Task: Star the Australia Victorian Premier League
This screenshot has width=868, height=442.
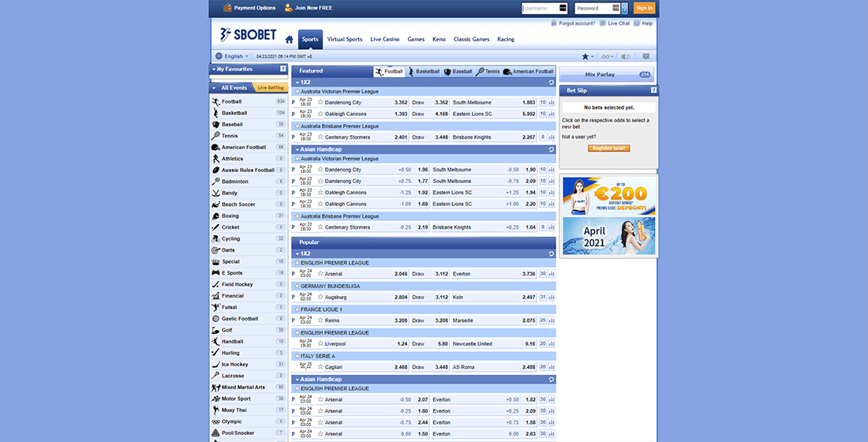Action: [x=297, y=92]
